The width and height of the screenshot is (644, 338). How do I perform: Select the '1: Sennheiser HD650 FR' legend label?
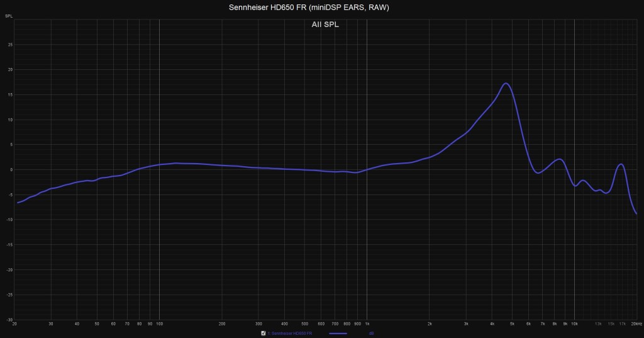coord(291,333)
